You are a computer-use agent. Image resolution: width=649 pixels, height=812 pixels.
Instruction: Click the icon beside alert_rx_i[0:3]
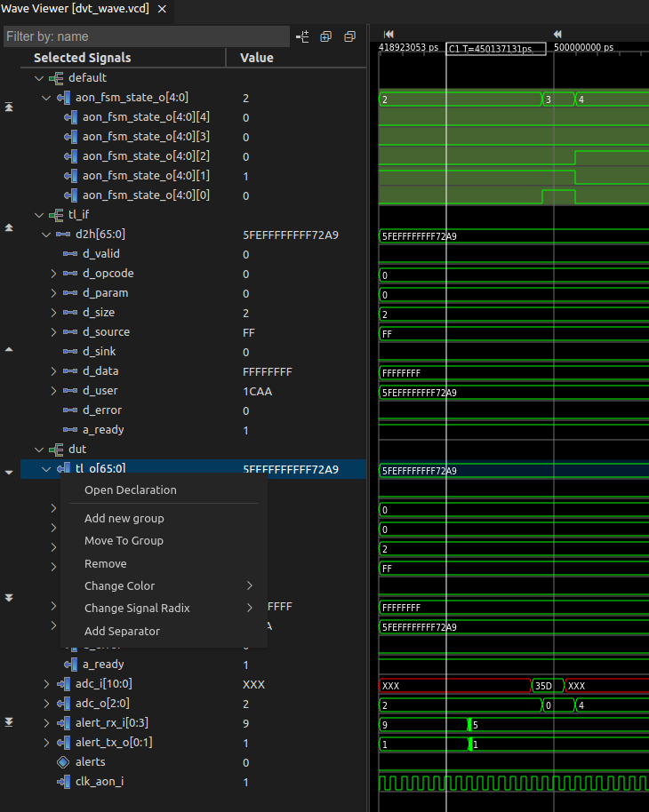63,723
